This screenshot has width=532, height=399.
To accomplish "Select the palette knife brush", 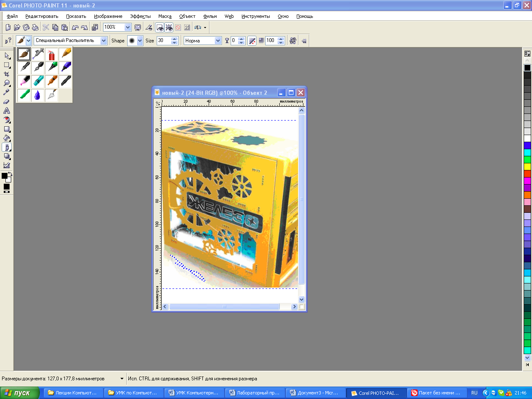I will 52,95.
